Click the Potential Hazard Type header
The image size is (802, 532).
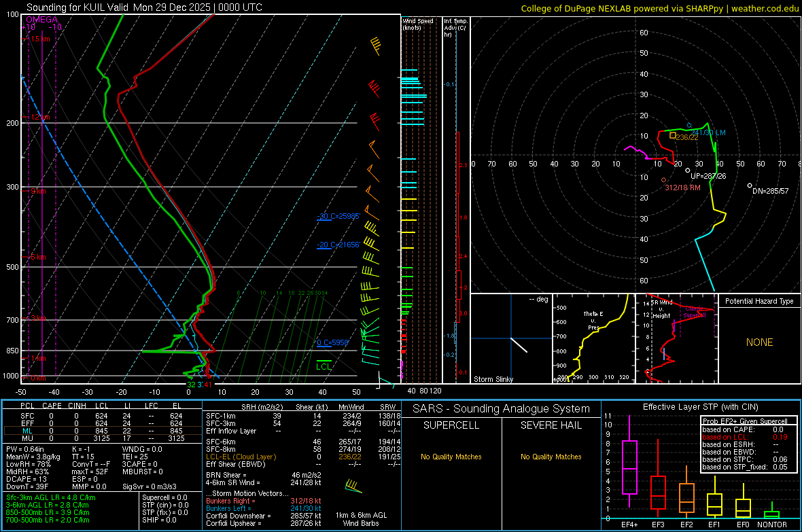pos(759,301)
